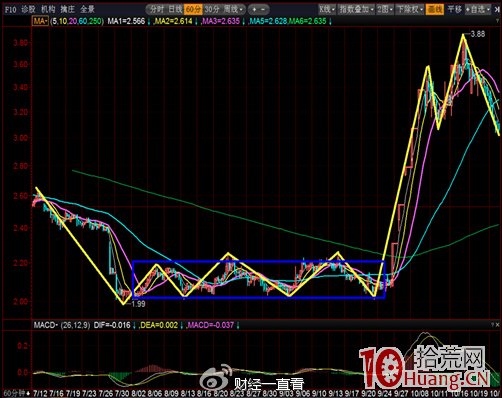Open the F10 company info view
The width and height of the screenshot is (502, 398).
pos(10,9)
